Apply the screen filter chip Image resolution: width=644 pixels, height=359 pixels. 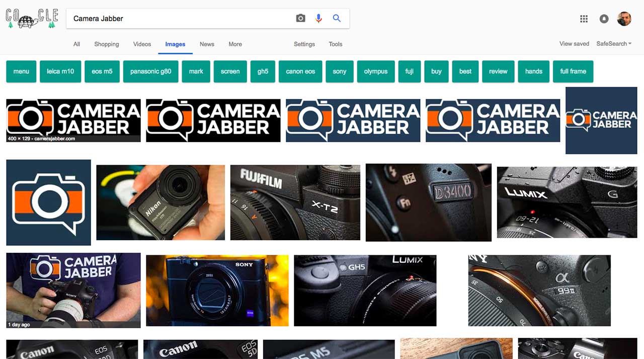pos(230,71)
